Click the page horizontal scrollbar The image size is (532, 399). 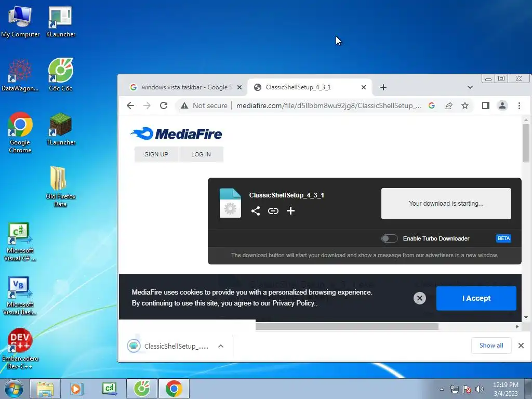coord(347,326)
